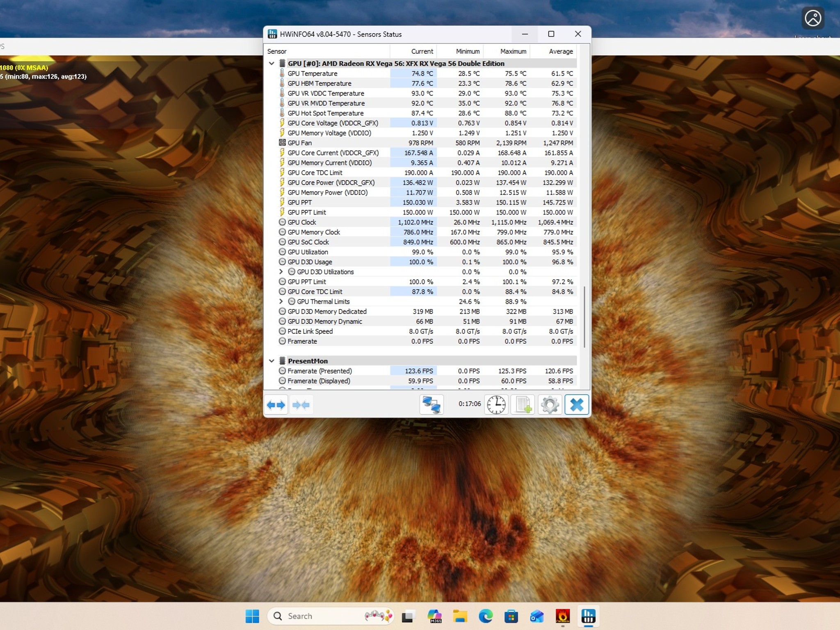Click the Windows taskbar Search box
Viewport: 840px width, 630px height.
331,616
